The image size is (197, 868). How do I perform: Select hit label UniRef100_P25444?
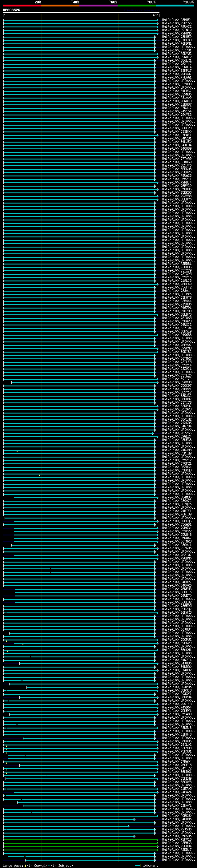176,301
